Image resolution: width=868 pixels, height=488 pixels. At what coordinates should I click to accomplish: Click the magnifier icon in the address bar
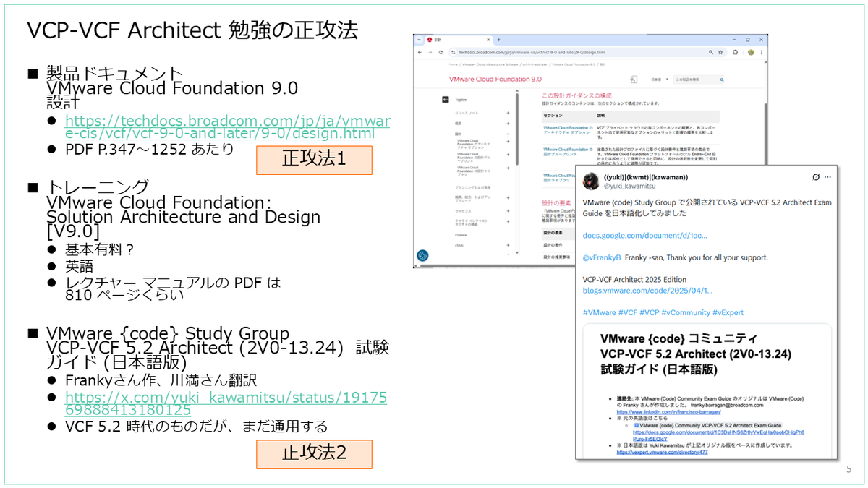click(711, 52)
